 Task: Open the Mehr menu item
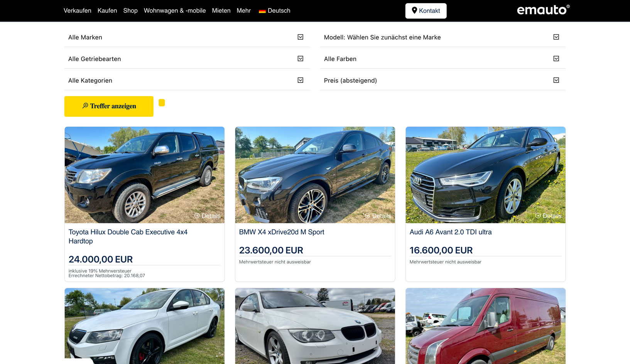tap(244, 11)
